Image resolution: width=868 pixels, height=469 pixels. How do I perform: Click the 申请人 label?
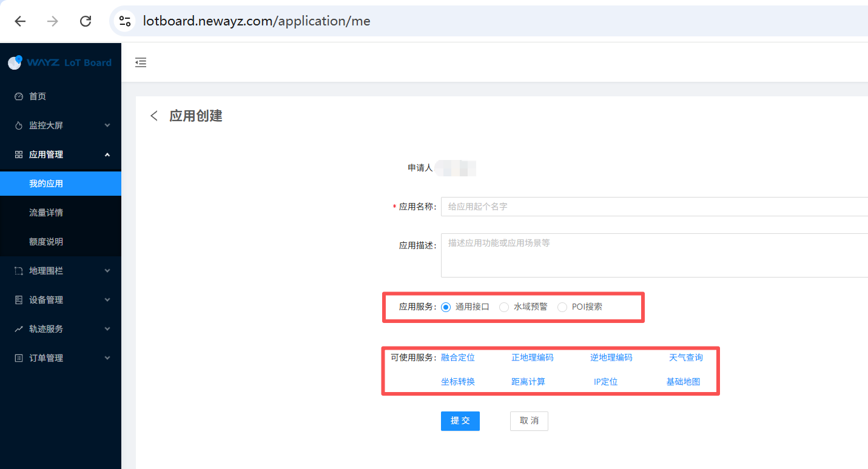420,168
